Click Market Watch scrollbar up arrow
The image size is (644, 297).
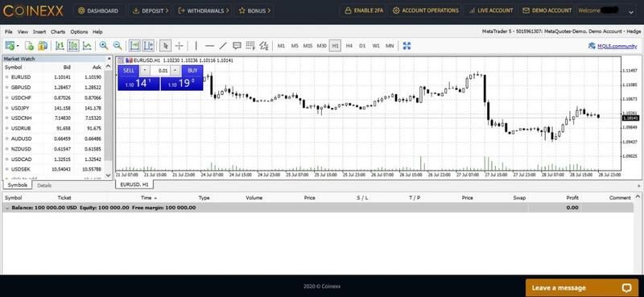(x=108, y=67)
